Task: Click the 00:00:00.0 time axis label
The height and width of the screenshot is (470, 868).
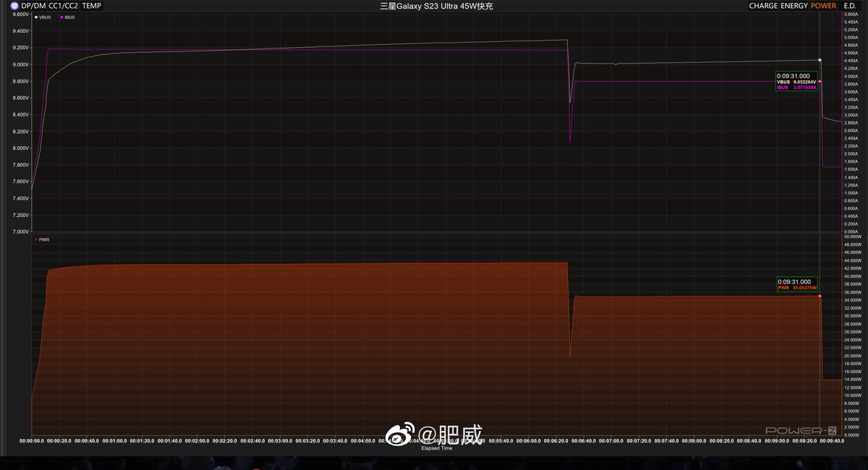Action: pos(32,440)
